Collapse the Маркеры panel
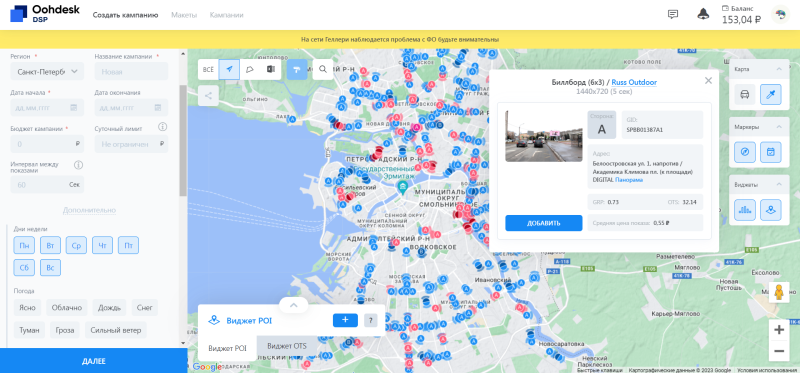The width and height of the screenshot is (800, 373). (779, 127)
